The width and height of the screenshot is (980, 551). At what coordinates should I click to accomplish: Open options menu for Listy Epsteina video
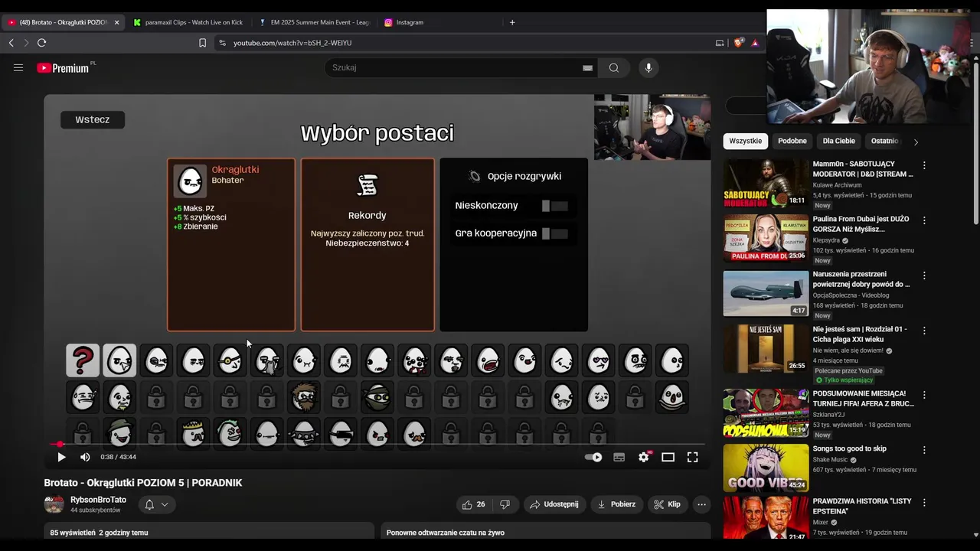pos(924,503)
